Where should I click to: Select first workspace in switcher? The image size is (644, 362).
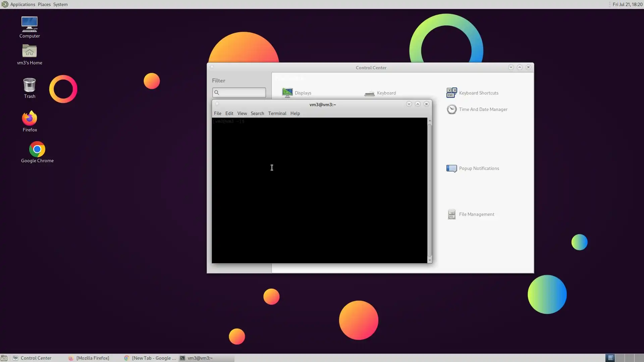click(x=610, y=358)
